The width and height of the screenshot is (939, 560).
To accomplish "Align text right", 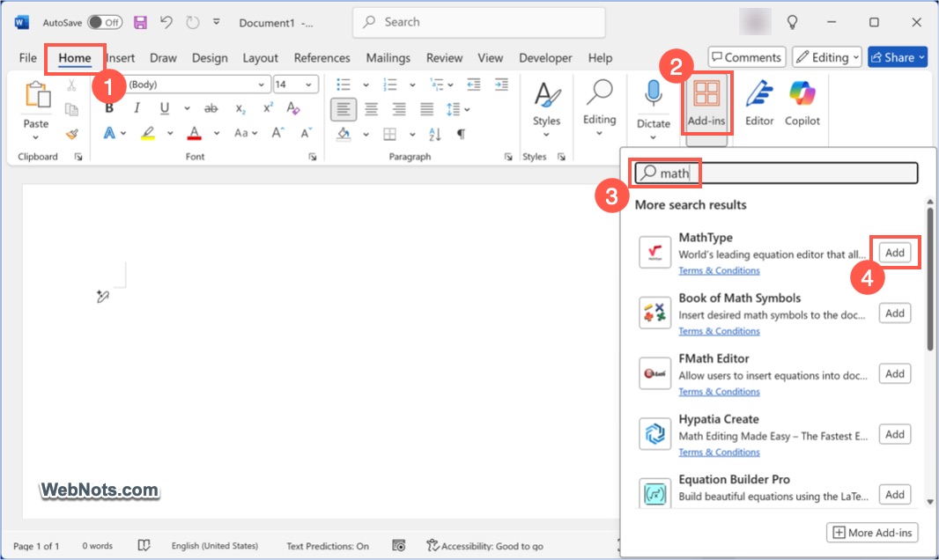I will pos(399,109).
